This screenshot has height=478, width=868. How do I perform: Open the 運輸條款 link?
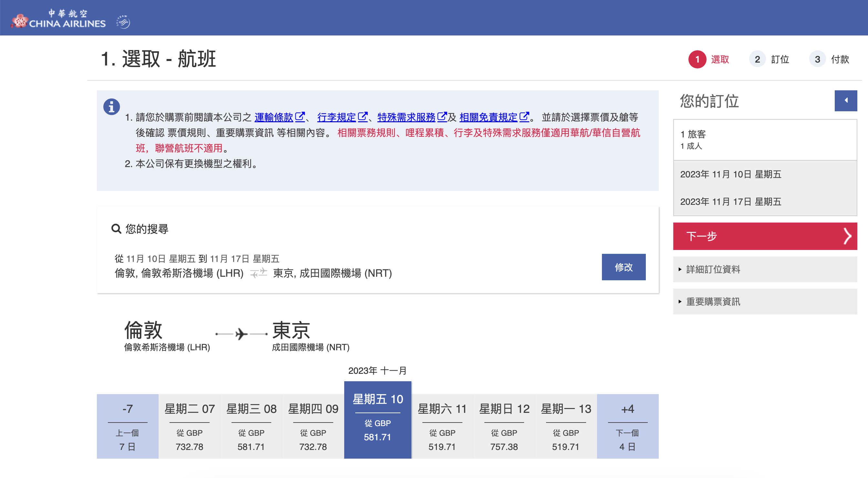(274, 117)
